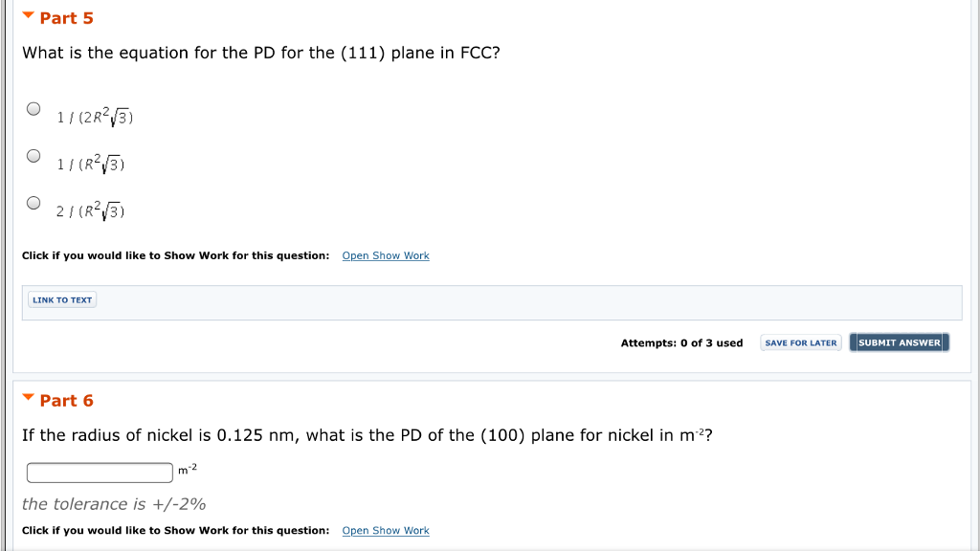980x551 pixels.
Task: Open Show Work link in Part 5
Action: [386, 255]
